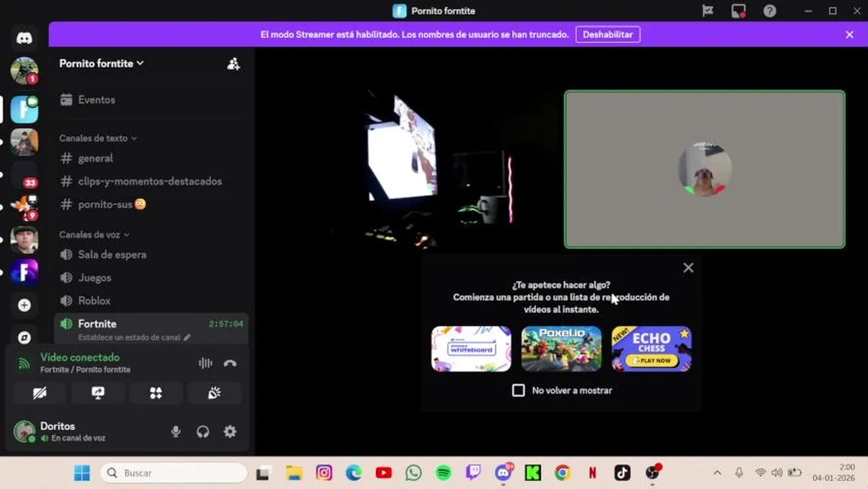Click Establece un estado de canal

134,338
